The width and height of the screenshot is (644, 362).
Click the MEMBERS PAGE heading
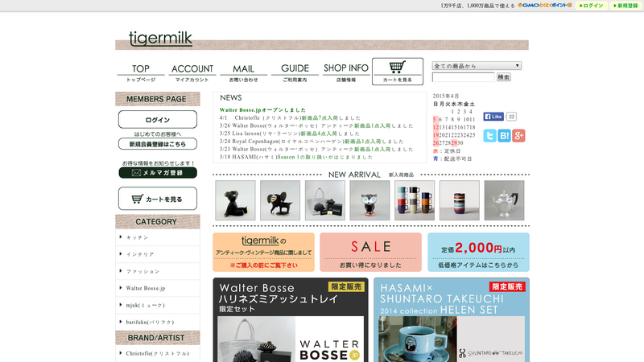(x=158, y=99)
